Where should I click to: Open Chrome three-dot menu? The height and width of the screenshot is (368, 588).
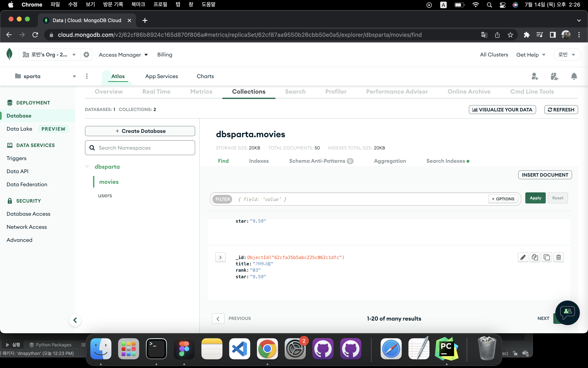(579, 35)
